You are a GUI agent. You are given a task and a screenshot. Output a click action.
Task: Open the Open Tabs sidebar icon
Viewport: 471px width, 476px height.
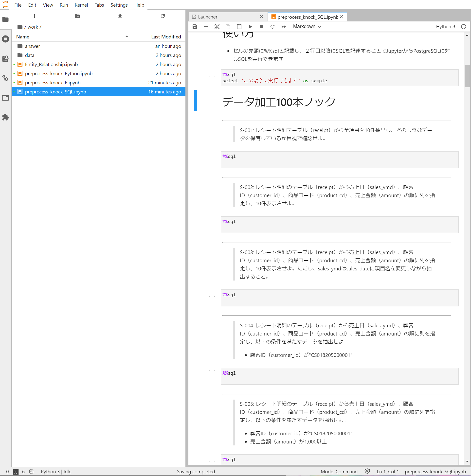(x=5, y=98)
